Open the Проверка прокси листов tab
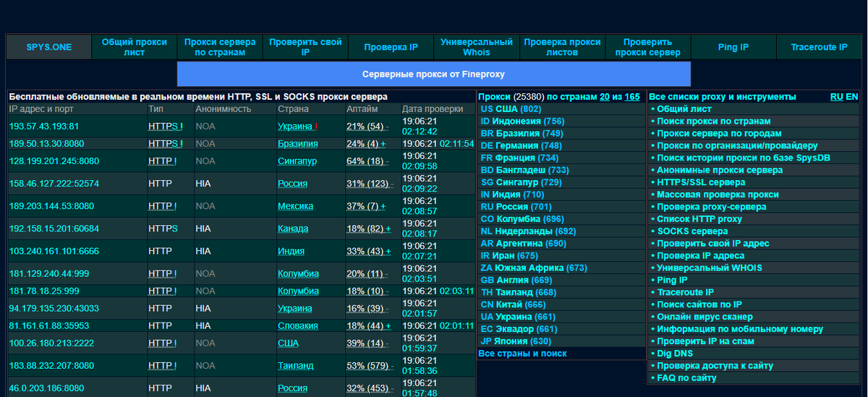The height and width of the screenshot is (397, 868). pos(562,47)
